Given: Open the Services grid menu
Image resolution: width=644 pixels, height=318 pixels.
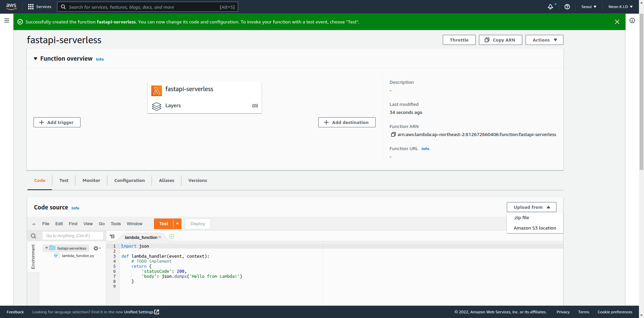Looking at the screenshot, I should click(40, 7).
